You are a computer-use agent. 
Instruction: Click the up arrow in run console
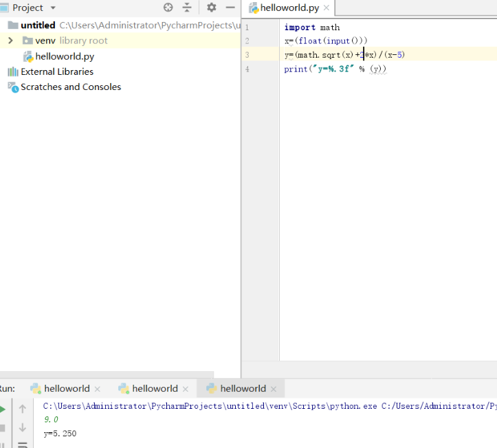[22, 409]
